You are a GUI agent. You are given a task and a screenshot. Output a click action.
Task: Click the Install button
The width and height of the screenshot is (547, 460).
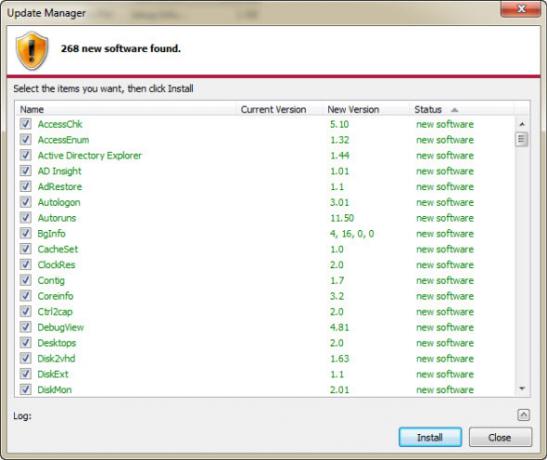[430, 437]
